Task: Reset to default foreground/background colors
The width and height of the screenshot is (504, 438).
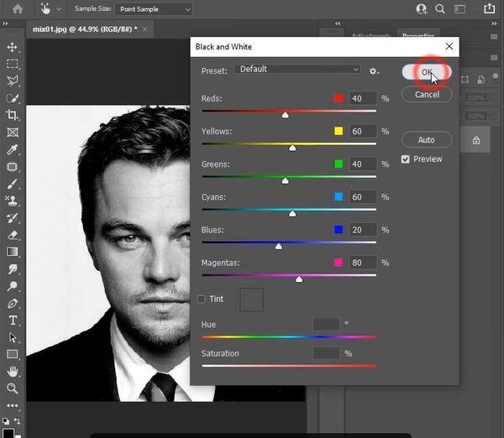Action: (x=6, y=421)
